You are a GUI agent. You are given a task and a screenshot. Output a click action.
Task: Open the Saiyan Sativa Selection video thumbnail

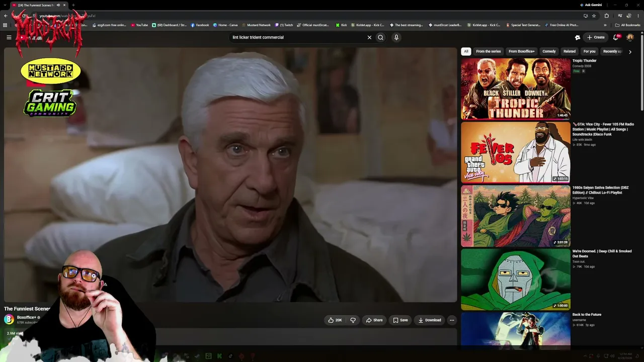516,216
